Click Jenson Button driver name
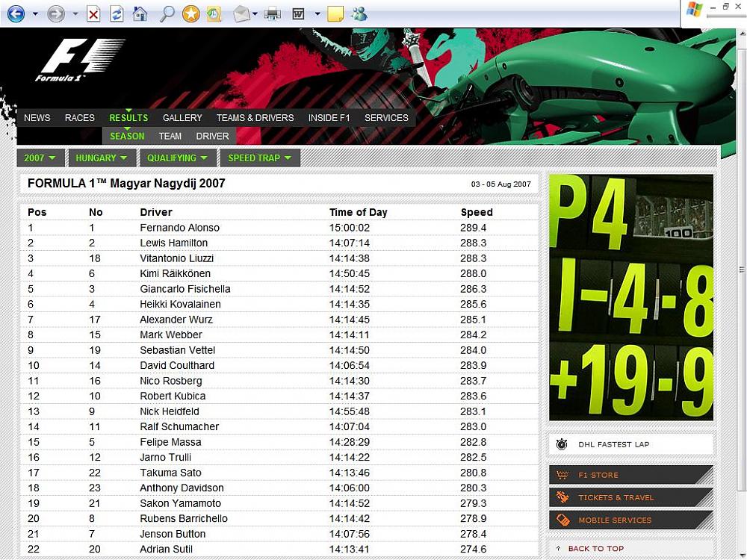 click(173, 534)
